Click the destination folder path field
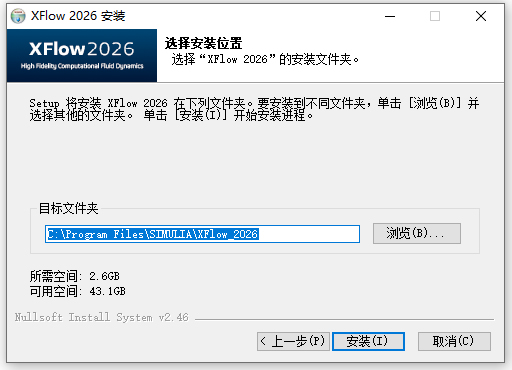The height and width of the screenshot is (370, 512). [x=202, y=234]
